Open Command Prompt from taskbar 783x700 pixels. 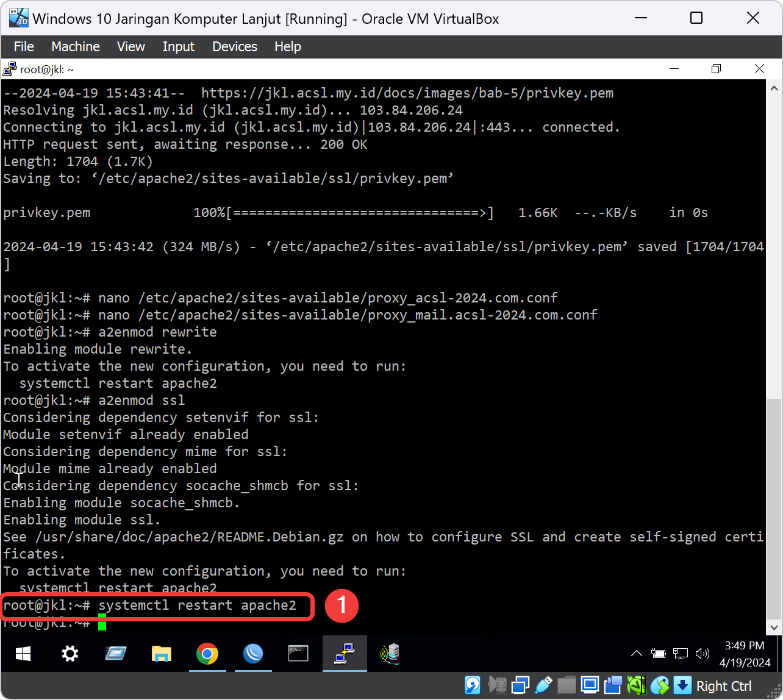[299, 654]
